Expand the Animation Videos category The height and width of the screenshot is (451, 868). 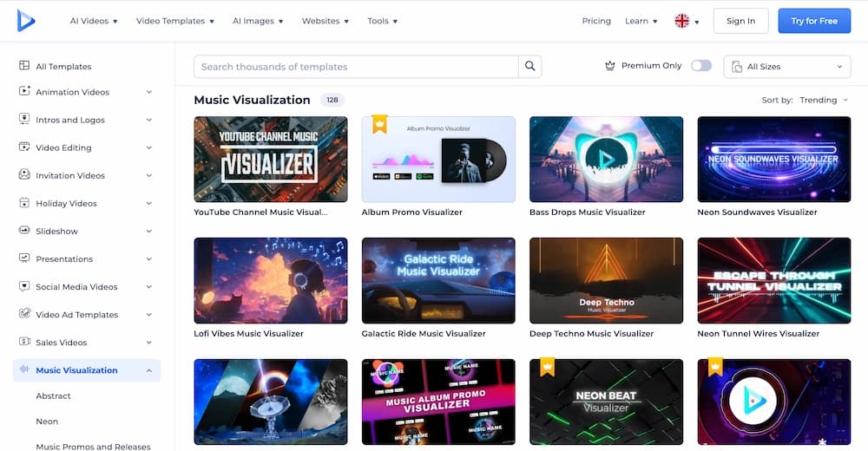(x=149, y=92)
